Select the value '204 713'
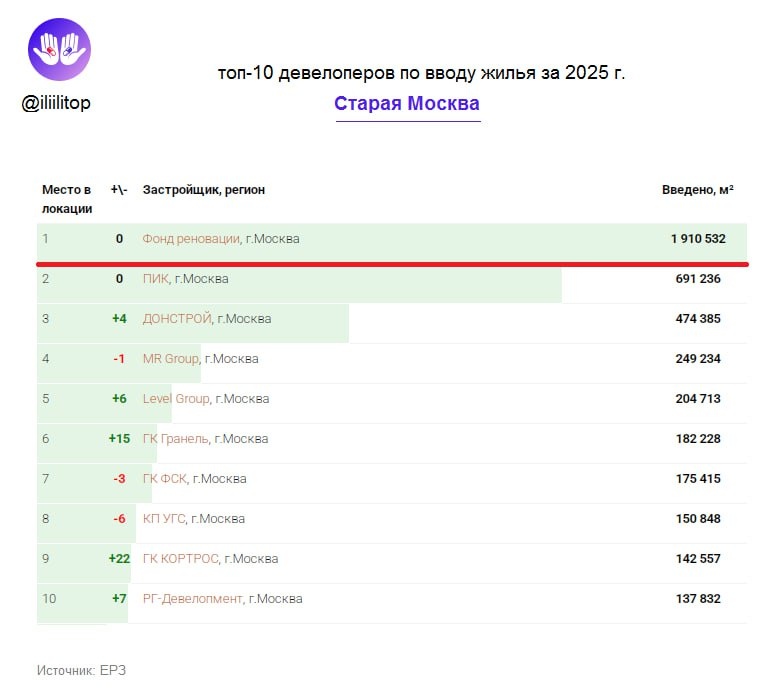Screen dimensions: 776x697 [698, 398]
